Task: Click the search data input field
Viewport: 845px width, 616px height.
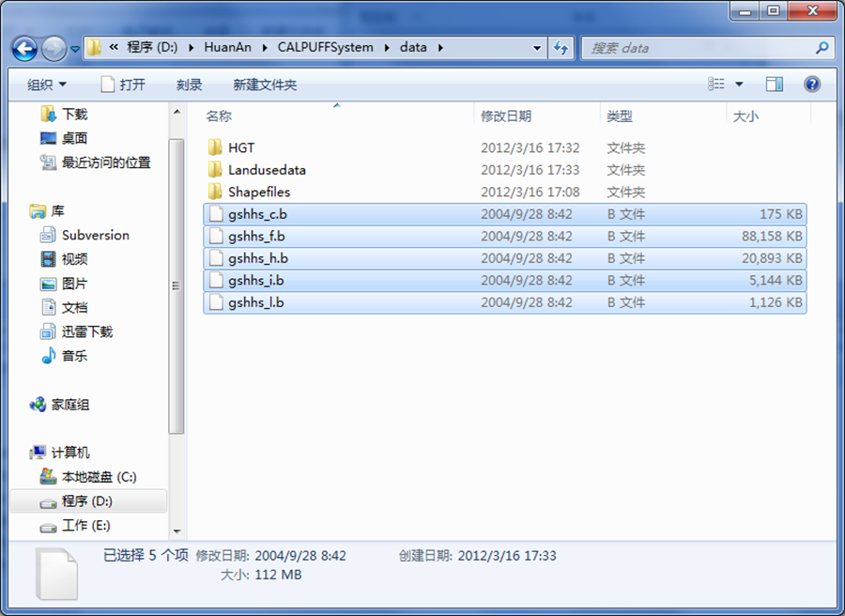Action: 699,48
